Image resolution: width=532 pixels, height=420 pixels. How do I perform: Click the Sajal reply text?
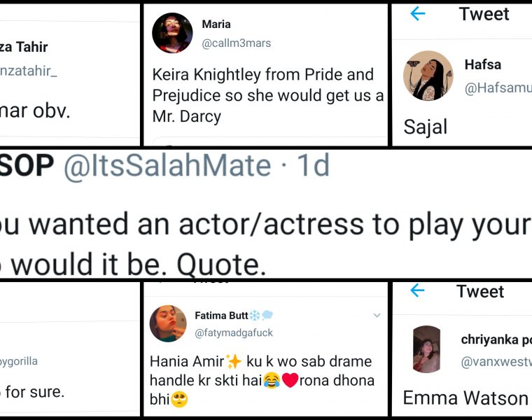pos(426,127)
